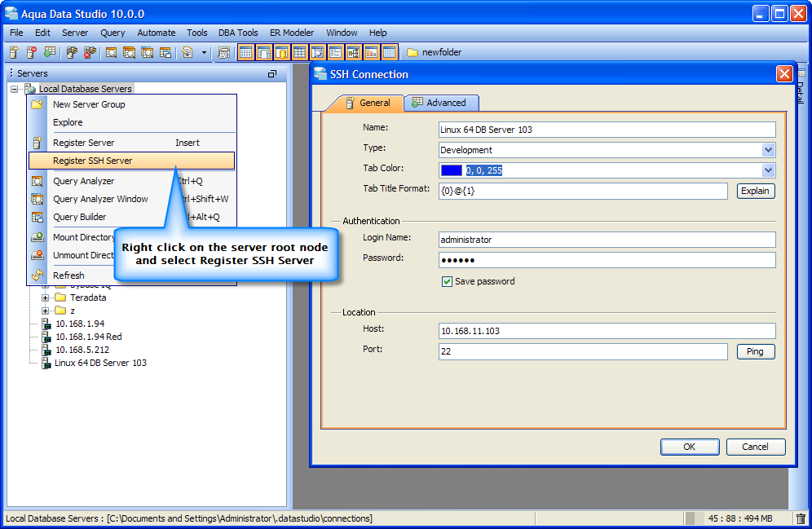The width and height of the screenshot is (812, 529).
Task: Click the Password field
Action: 607,260
